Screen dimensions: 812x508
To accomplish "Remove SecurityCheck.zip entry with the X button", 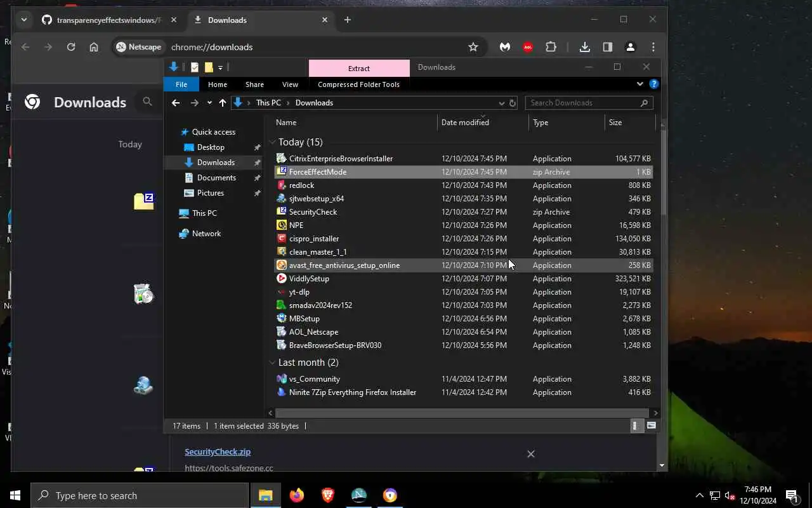I will pyautogui.click(x=531, y=454).
